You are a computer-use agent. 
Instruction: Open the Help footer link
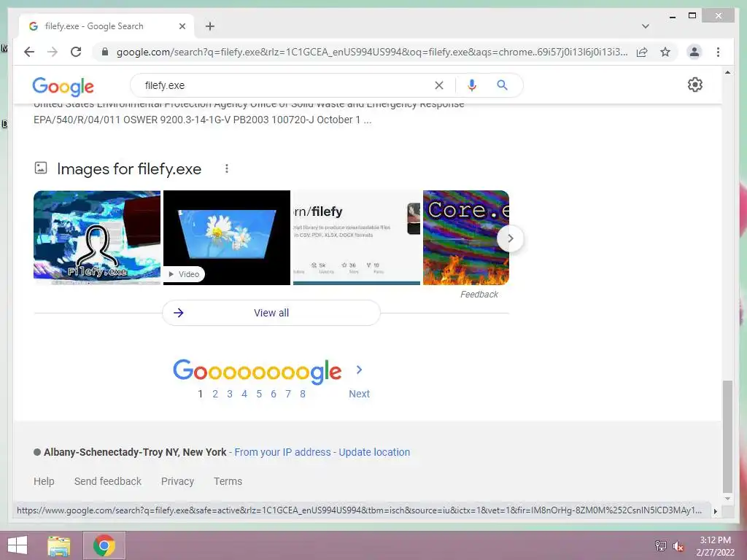(44, 481)
